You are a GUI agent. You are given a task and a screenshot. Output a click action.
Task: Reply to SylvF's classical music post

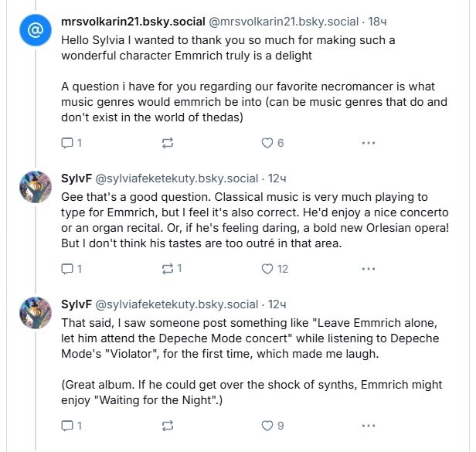tap(66, 269)
